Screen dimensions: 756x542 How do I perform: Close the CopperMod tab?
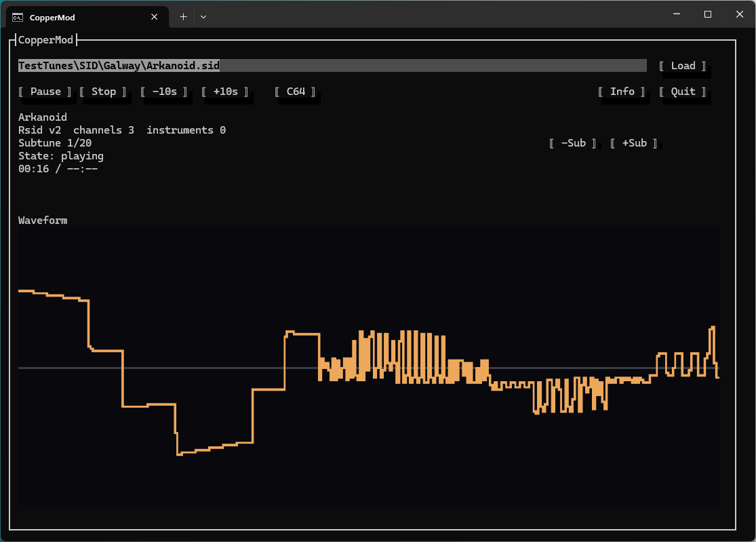click(155, 17)
